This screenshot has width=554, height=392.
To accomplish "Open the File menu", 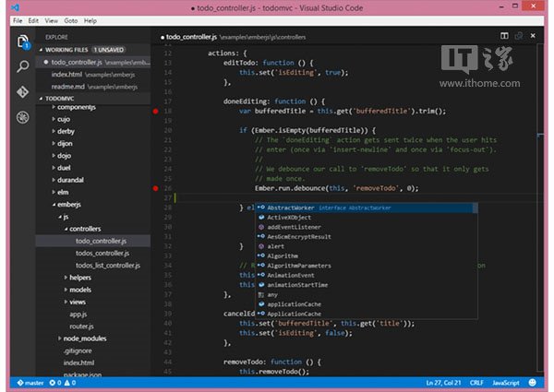I will (18, 21).
